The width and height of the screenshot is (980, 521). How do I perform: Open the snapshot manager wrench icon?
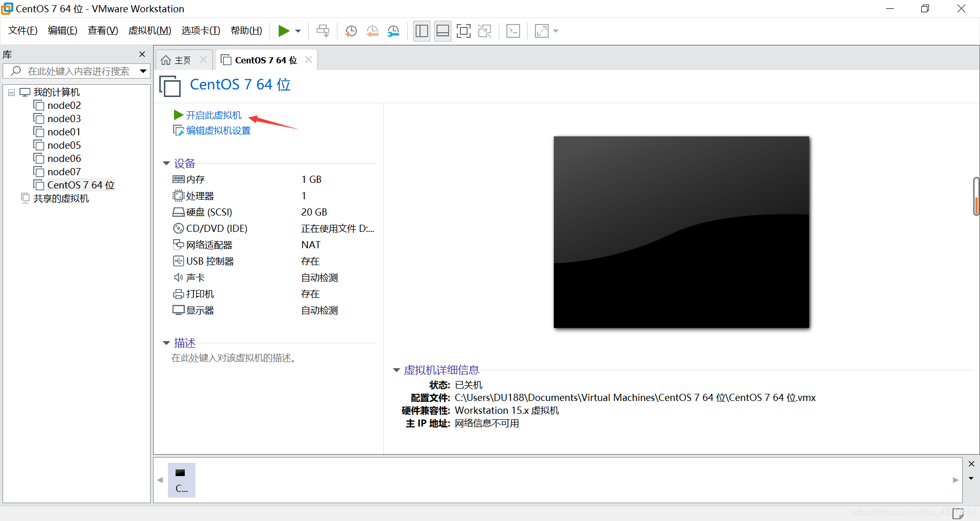(394, 31)
